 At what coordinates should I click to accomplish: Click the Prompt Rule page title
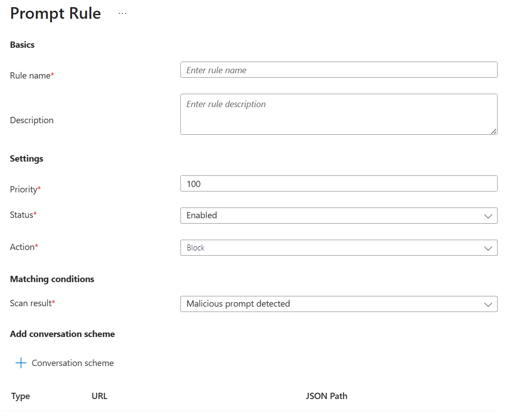tap(55, 14)
